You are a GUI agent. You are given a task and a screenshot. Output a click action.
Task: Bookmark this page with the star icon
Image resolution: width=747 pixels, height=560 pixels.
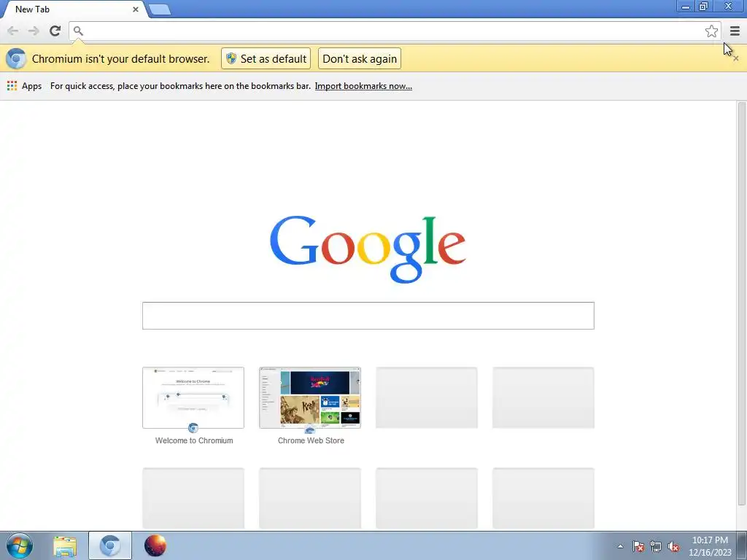pyautogui.click(x=711, y=31)
